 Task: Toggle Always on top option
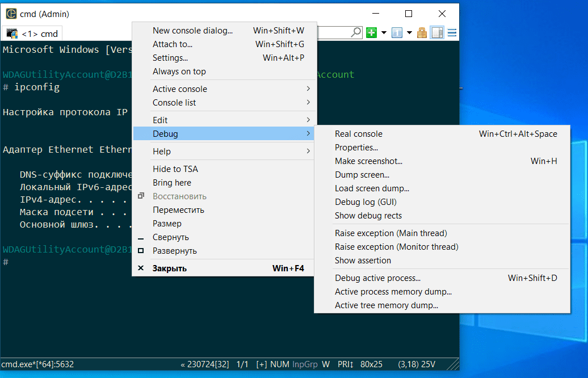(x=224, y=72)
